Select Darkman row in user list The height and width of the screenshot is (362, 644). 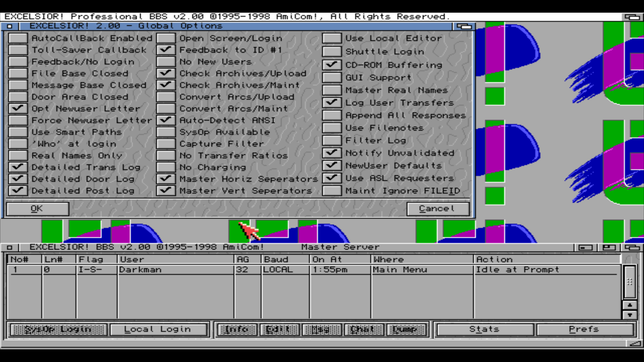coord(176,270)
